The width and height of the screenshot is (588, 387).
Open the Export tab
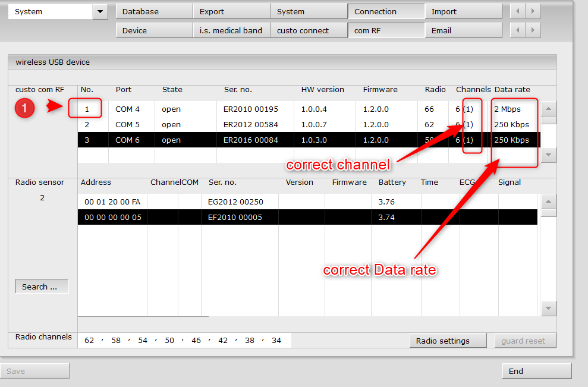[232, 11]
